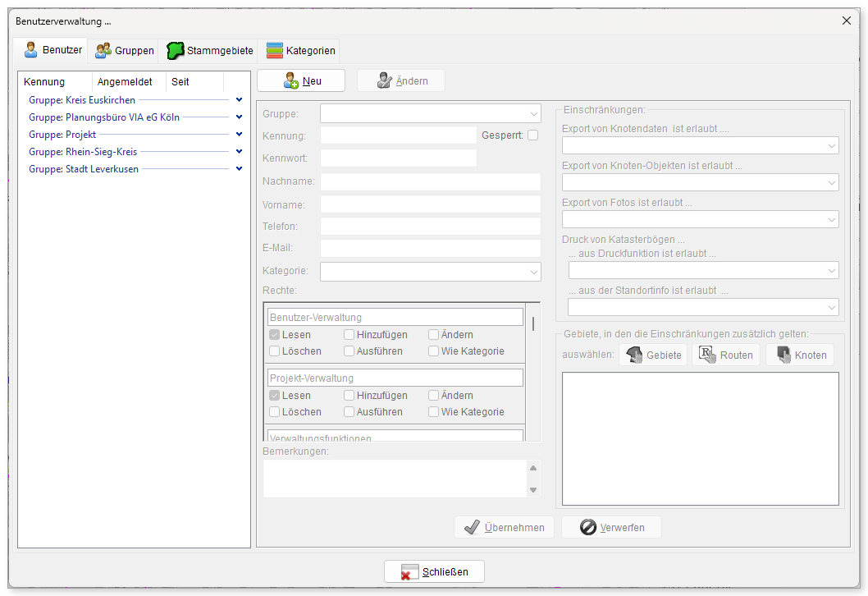The image size is (868, 596).
Task: Click the Gebiete button icon
Action: tap(634, 355)
